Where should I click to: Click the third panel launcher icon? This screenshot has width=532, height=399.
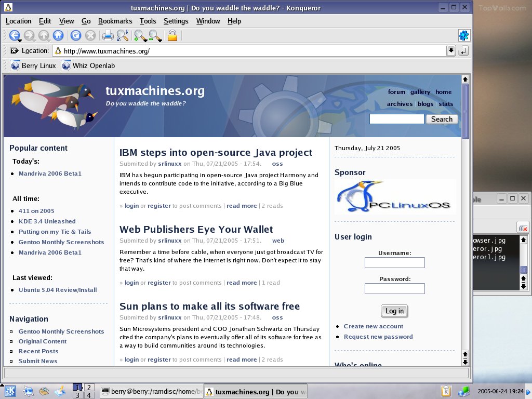click(x=44, y=392)
